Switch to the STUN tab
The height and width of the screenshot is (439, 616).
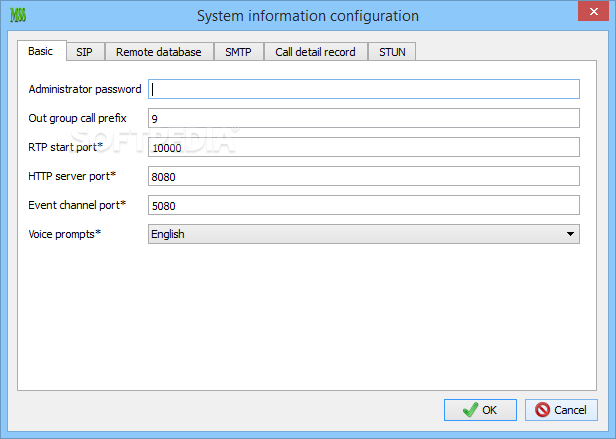point(392,52)
